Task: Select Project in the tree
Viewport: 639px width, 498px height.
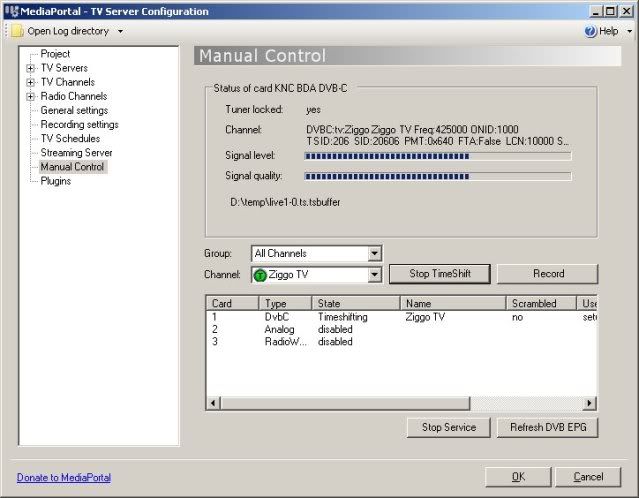Action: pyautogui.click(x=55, y=54)
